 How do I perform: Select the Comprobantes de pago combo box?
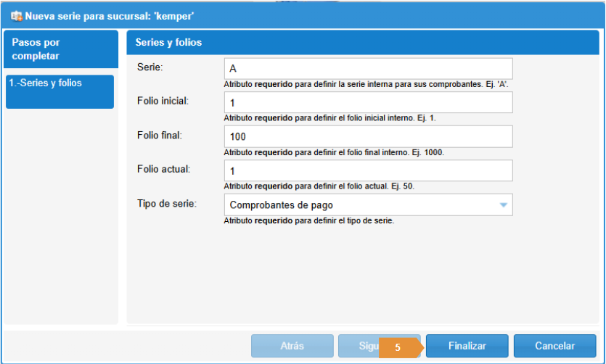[x=368, y=205]
